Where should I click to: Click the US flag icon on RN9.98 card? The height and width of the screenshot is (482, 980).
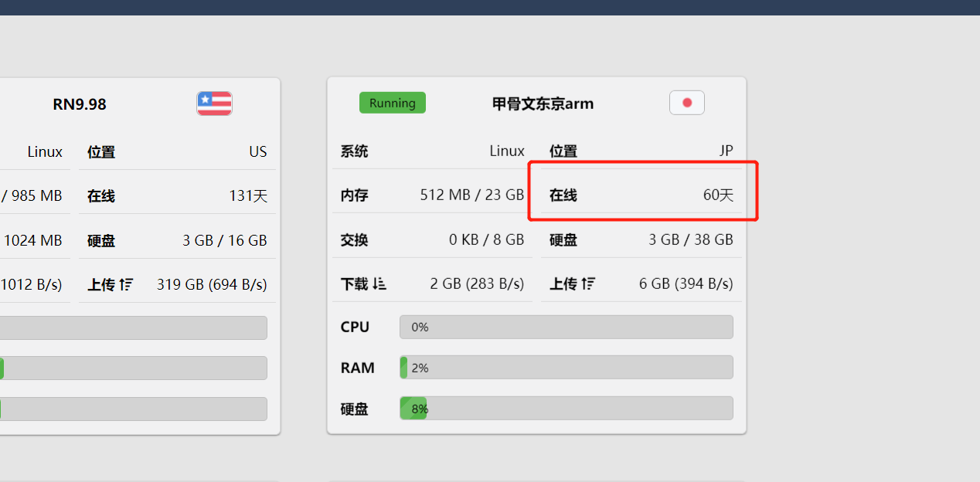click(x=214, y=103)
